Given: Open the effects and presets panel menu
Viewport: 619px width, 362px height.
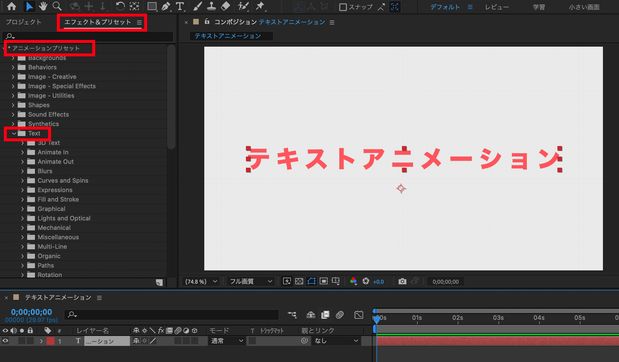Looking at the screenshot, I should 139,23.
